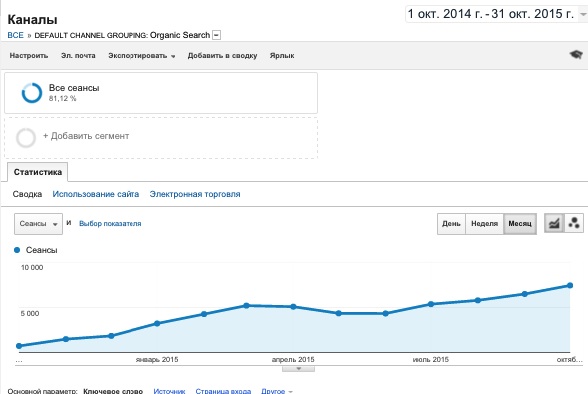This screenshot has height=394, width=588.
Task: Expand the annotations drawer arrow below the chart
Action: (298, 369)
